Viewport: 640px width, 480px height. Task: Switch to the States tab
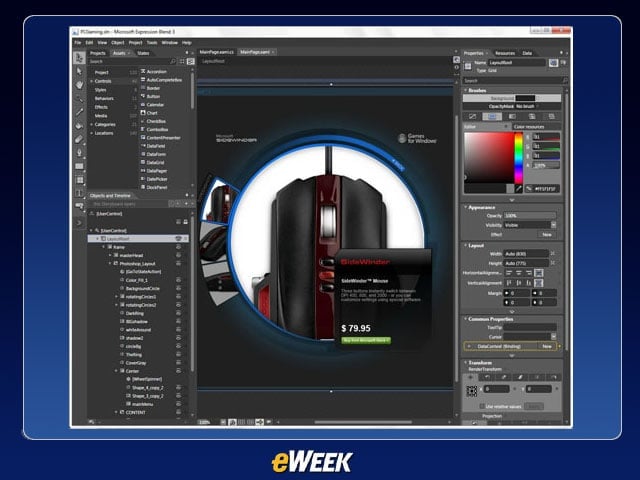click(143, 53)
